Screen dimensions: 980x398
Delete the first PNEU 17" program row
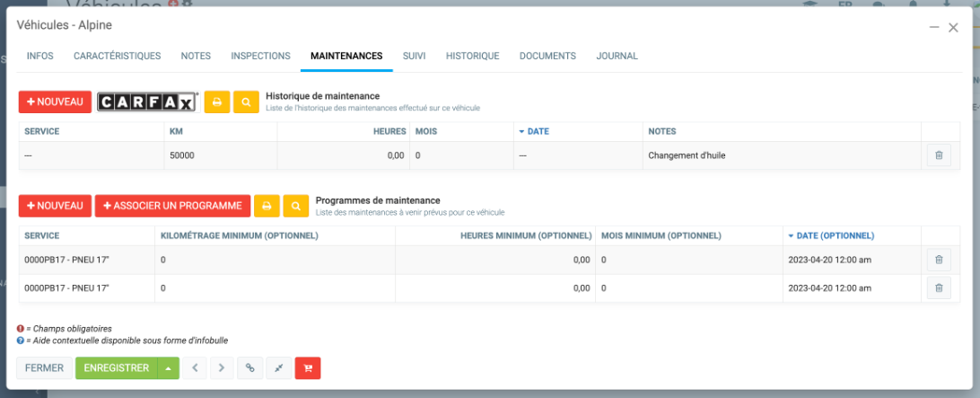pos(939,260)
